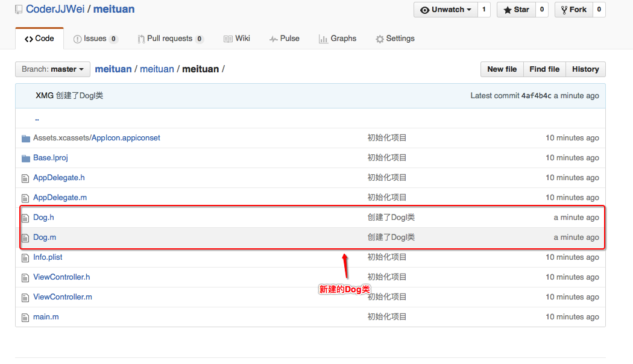Open the meituan repository title link

coord(114,9)
